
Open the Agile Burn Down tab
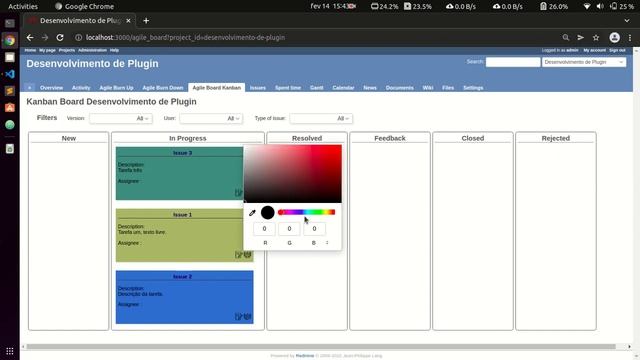[162, 88]
